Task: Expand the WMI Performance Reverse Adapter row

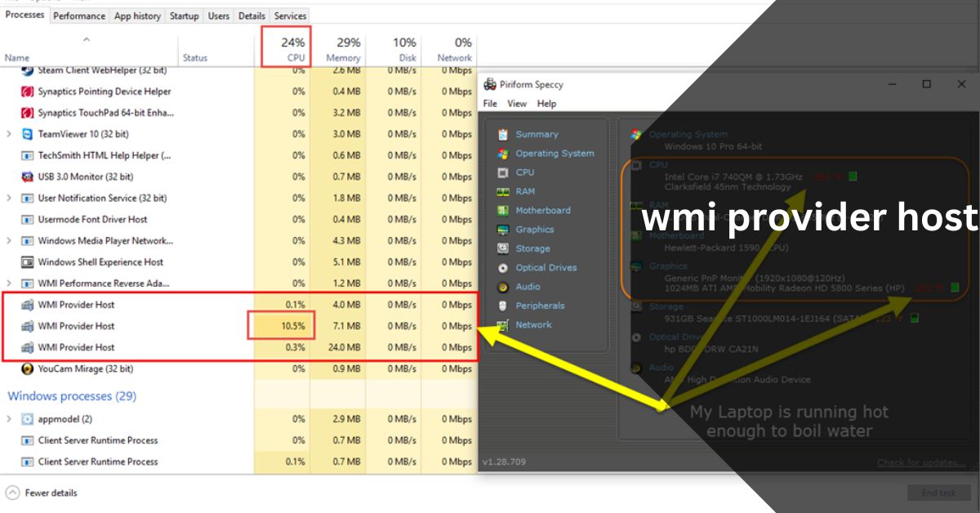Action: click(x=9, y=283)
